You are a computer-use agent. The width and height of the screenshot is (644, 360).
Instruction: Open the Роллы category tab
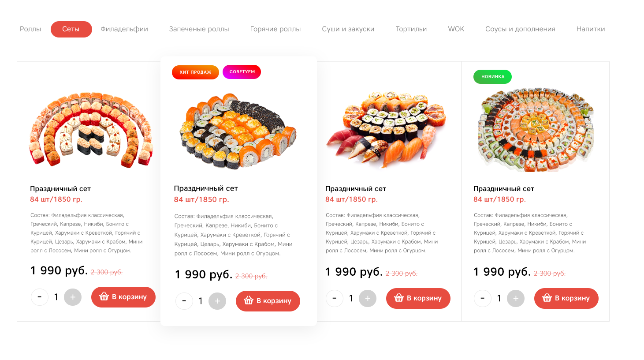coord(30,29)
